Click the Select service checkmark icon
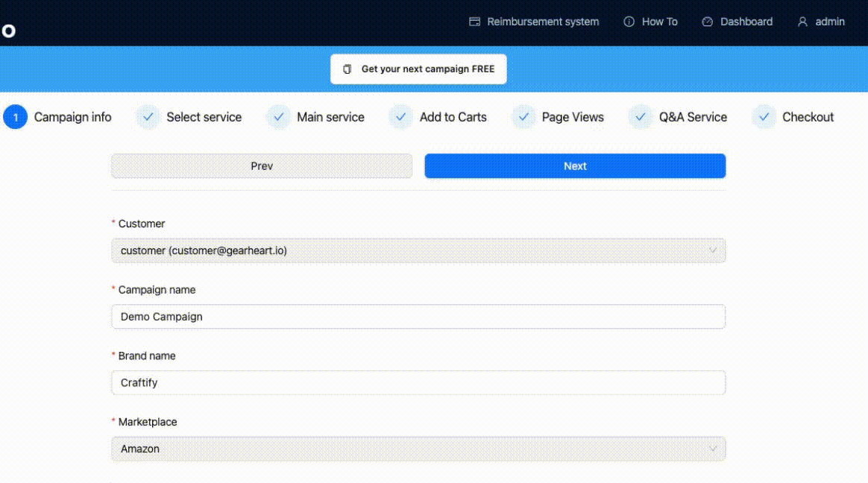The image size is (868, 483). tap(148, 117)
